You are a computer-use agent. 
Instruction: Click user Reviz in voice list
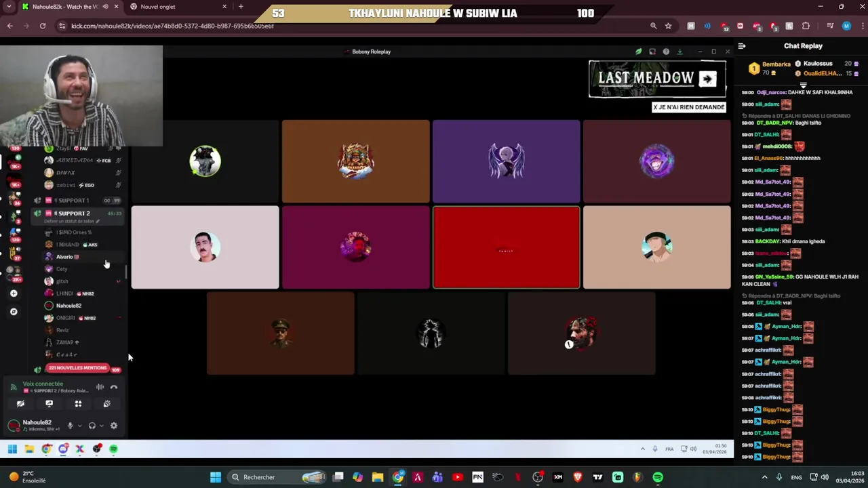tap(62, 330)
